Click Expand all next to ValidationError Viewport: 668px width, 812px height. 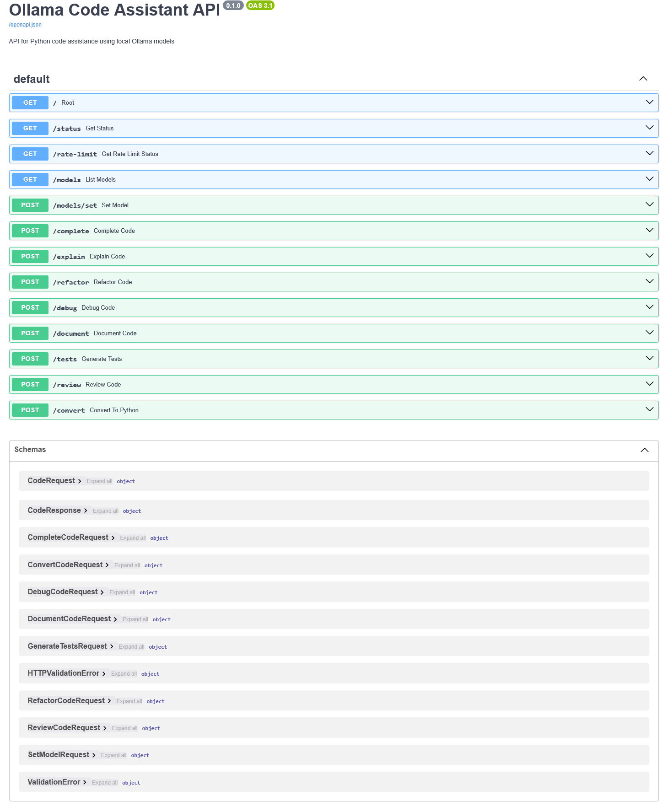pos(104,783)
